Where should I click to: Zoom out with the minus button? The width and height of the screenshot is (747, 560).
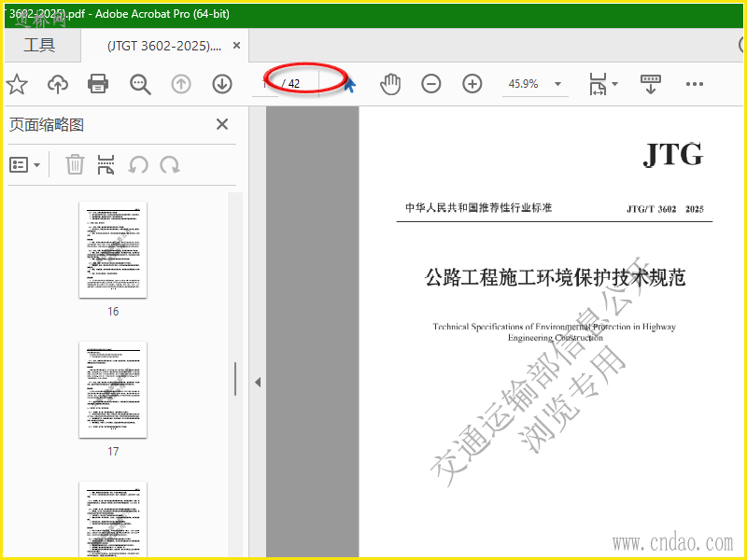coord(431,84)
